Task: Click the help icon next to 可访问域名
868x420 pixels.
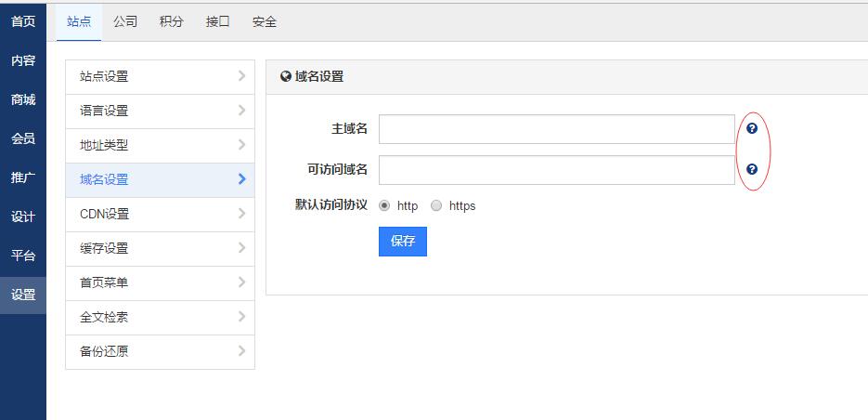Action: [x=752, y=169]
